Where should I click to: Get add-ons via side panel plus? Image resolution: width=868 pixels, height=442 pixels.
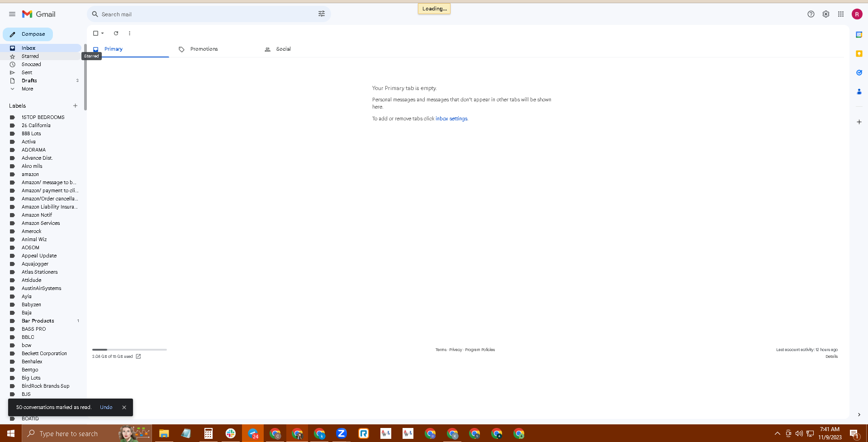pyautogui.click(x=859, y=122)
